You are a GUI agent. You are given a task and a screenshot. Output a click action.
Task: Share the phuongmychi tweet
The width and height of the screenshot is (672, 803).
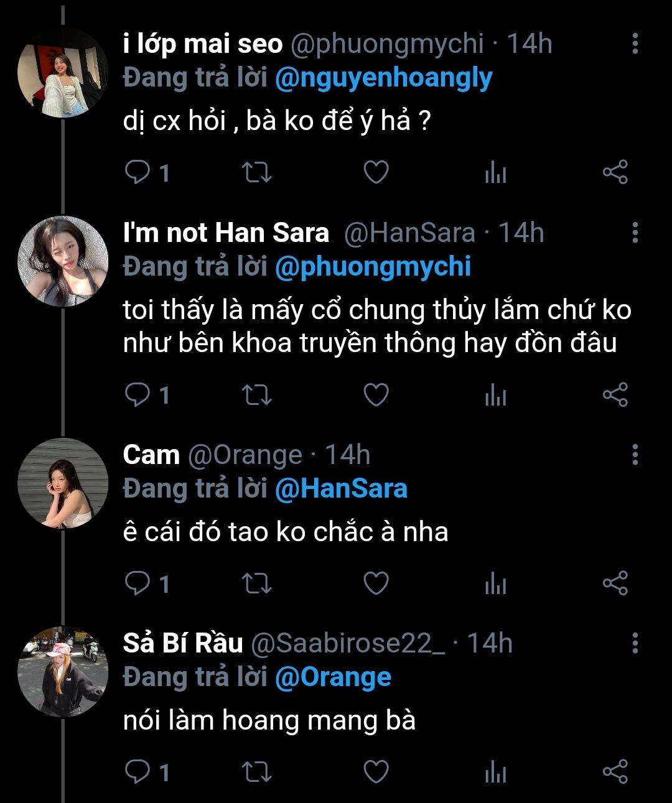(x=615, y=172)
